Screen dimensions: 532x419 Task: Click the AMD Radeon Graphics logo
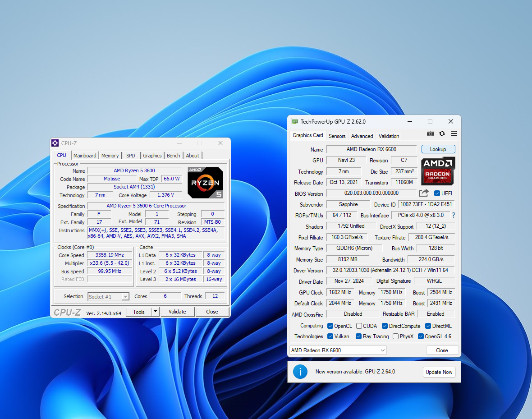(x=438, y=171)
